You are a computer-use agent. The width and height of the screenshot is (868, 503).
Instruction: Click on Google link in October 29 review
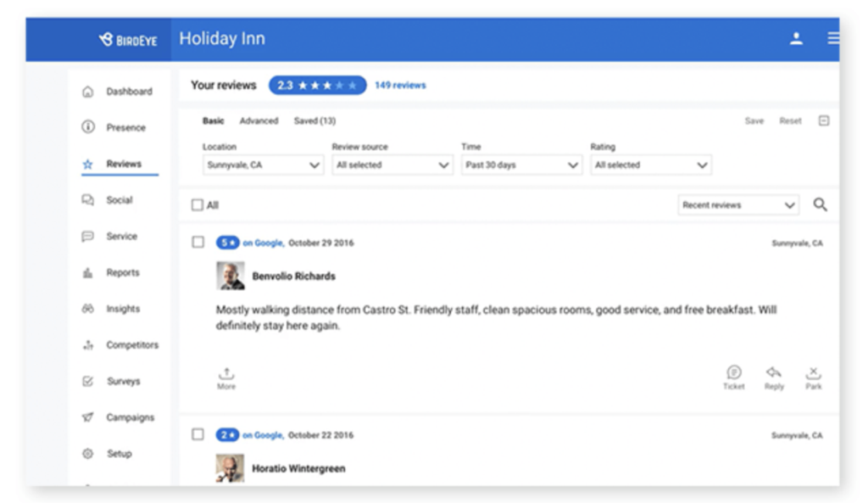[x=264, y=243]
